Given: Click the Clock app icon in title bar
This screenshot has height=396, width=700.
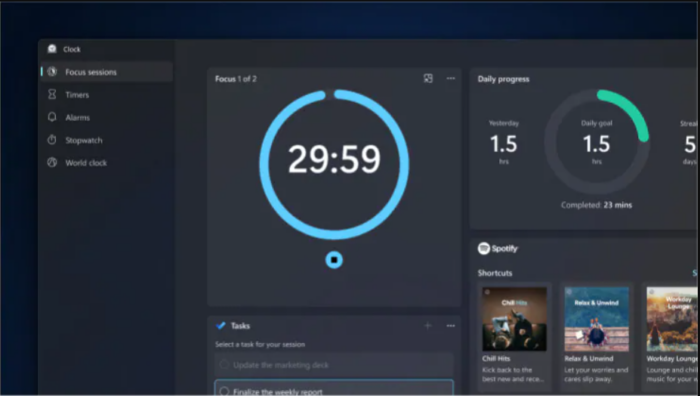Looking at the screenshot, I should pyautogui.click(x=52, y=49).
